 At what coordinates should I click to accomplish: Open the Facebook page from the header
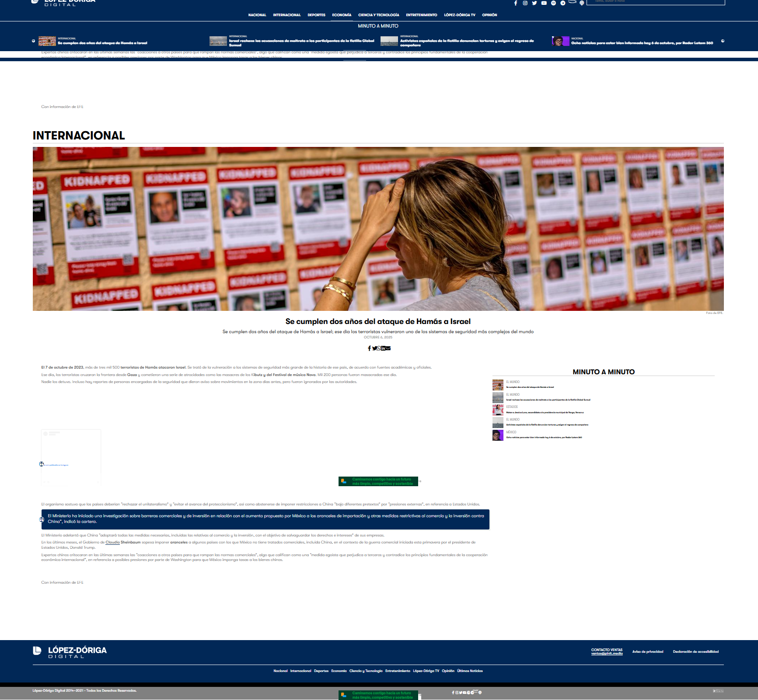[x=516, y=3]
